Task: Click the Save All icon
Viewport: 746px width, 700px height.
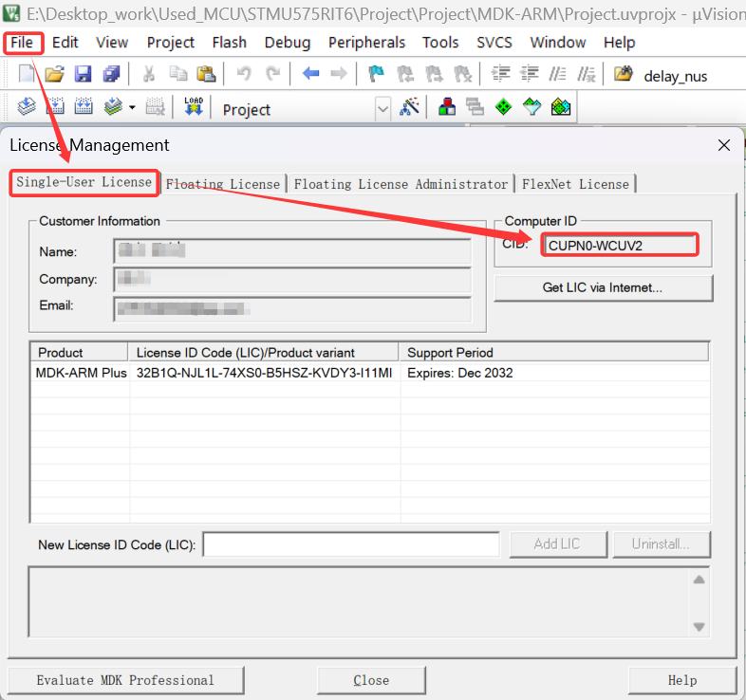Action: coord(111,74)
